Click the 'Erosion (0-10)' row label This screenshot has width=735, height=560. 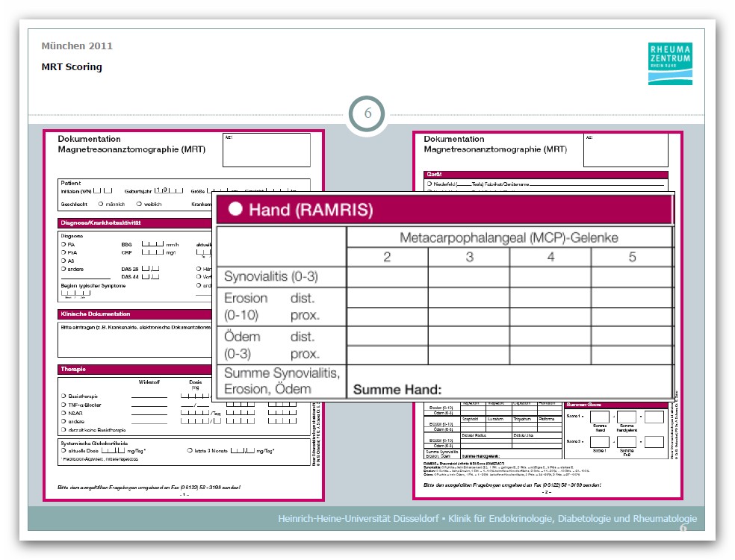pyautogui.click(x=246, y=306)
